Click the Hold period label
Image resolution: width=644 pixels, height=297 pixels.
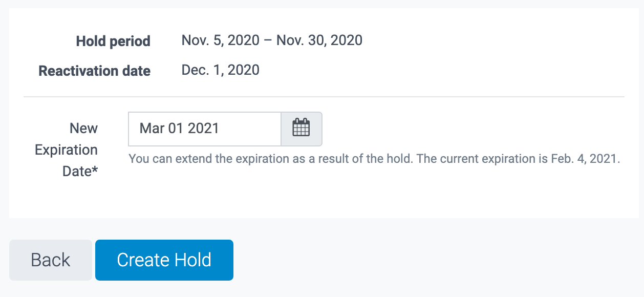tap(113, 41)
